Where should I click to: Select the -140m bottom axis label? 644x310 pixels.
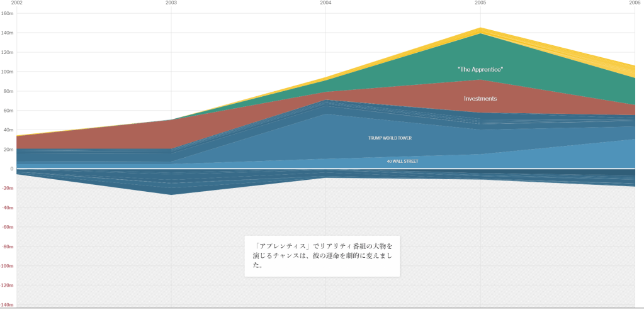pos(7,306)
